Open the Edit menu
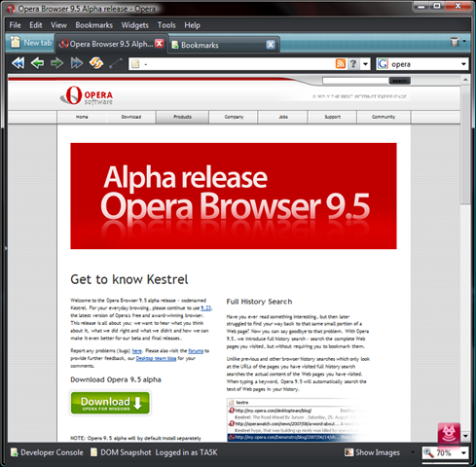 tap(36, 25)
